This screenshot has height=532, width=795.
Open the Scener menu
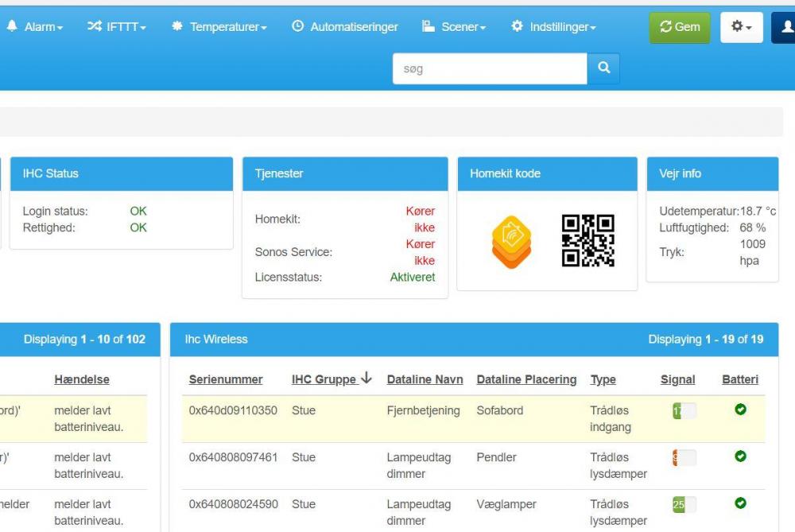[453, 27]
